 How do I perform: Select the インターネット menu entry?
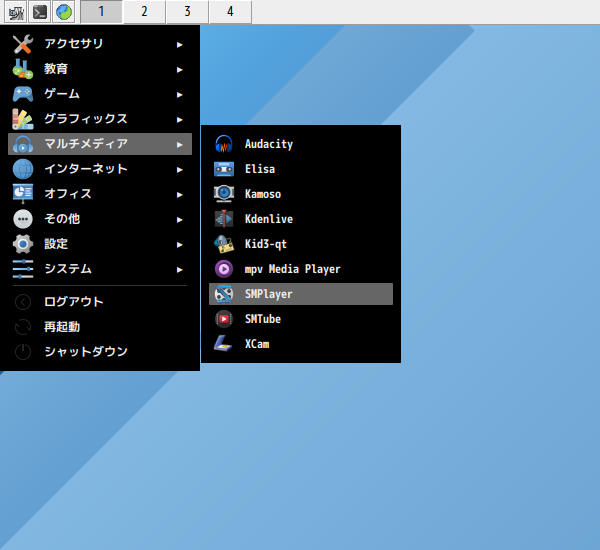tap(100, 169)
